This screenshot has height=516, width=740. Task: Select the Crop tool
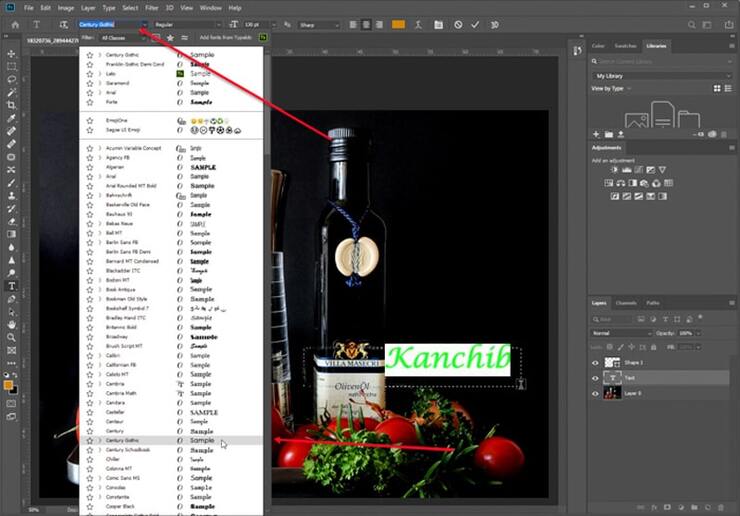pos(13,104)
